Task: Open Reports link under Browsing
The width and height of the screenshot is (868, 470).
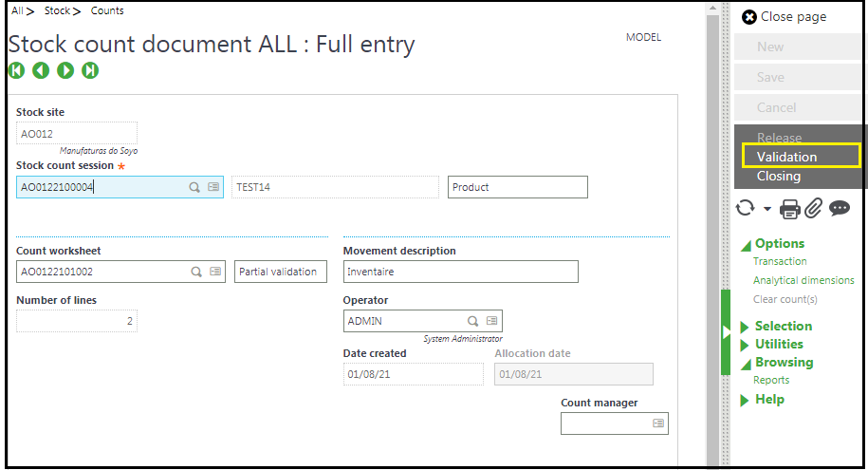Action: tap(771, 380)
